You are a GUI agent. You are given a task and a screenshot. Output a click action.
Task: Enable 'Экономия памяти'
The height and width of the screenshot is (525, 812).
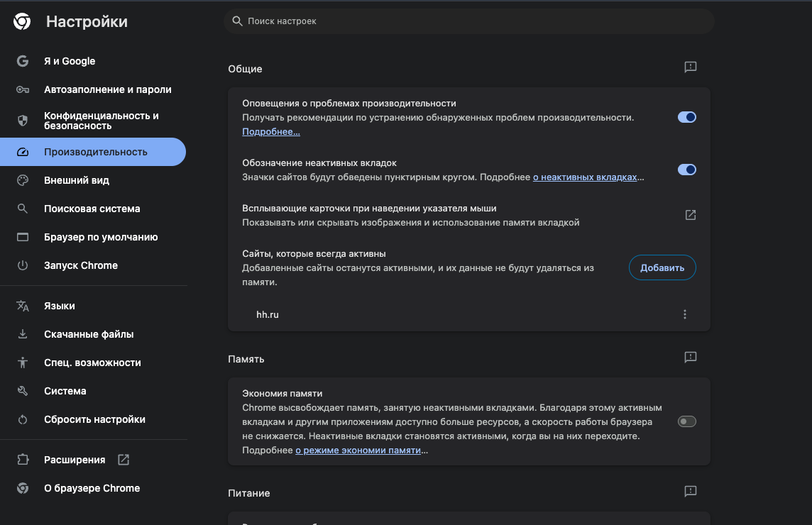click(x=686, y=421)
